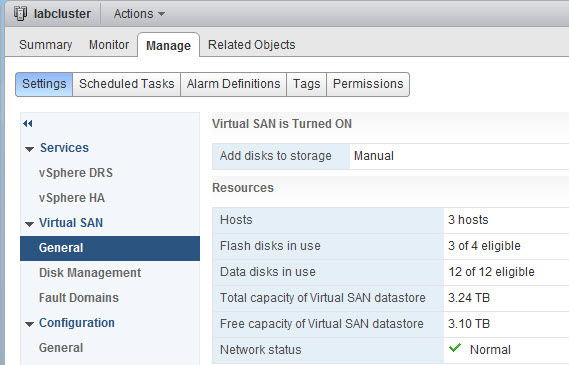
Task: Open the Tags sub-tab
Action: pyautogui.click(x=307, y=84)
